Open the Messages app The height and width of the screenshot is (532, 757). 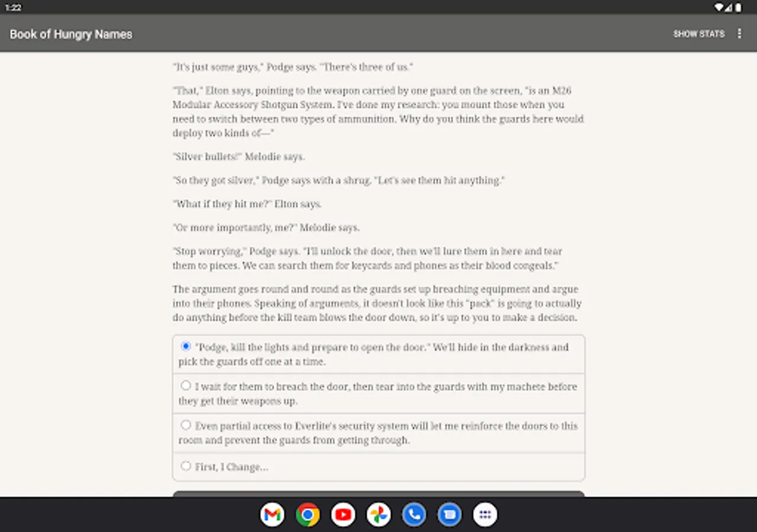click(x=449, y=514)
